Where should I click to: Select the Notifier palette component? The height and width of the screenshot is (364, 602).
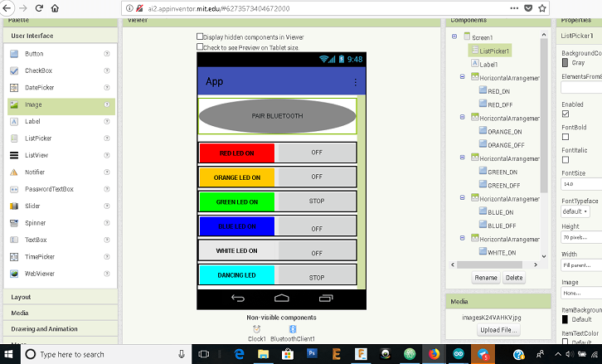tap(35, 172)
